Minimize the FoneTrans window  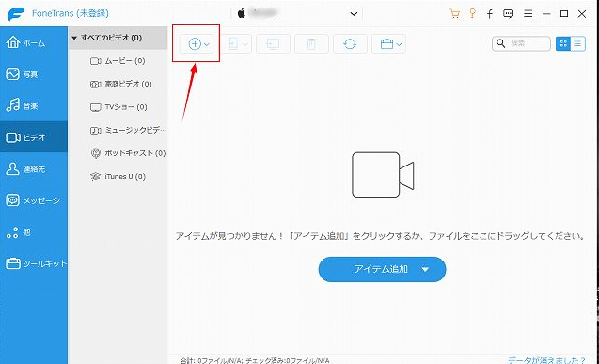click(x=546, y=14)
